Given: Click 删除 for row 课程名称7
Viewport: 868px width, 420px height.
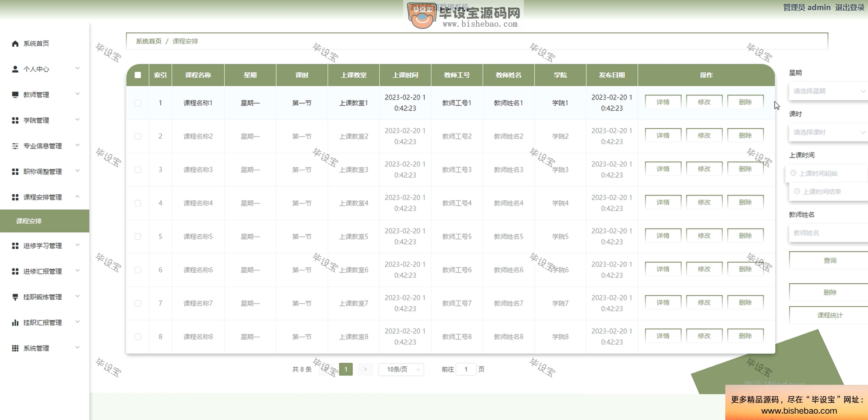Looking at the screenshot, I should click(745, 303).
